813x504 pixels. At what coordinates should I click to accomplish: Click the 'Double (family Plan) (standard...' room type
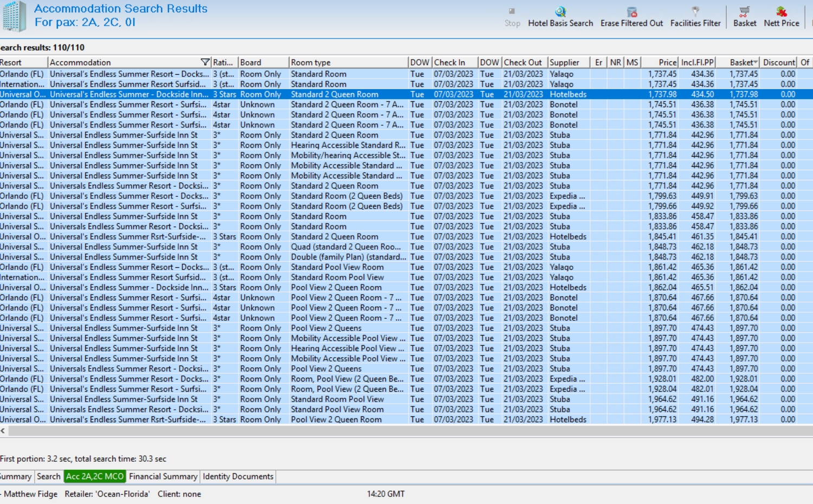point(349,257)
